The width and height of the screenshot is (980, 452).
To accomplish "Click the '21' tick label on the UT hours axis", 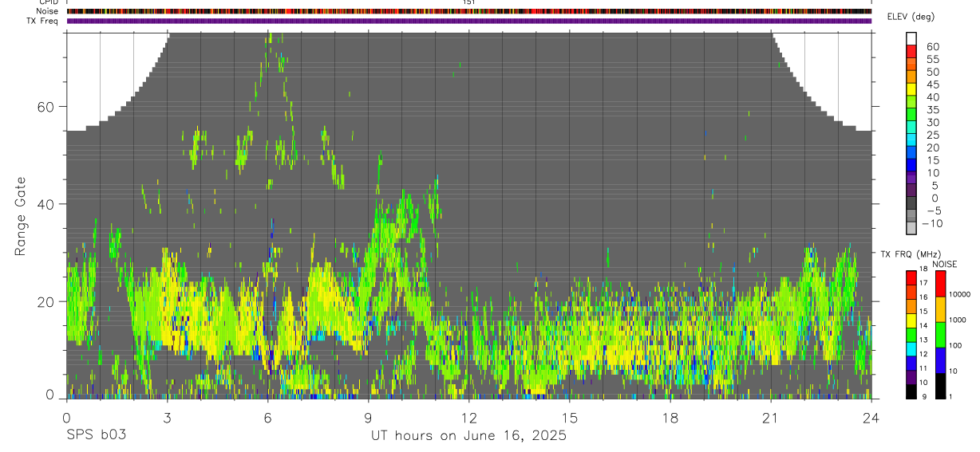I will click(x=770, y=418).
